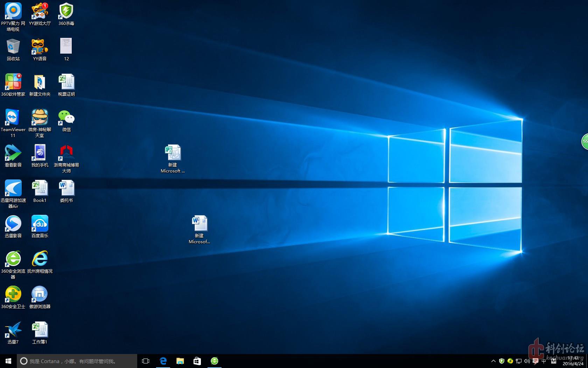Select the PPTV聚力 网络电视 desktop icon

coord(13,16)
